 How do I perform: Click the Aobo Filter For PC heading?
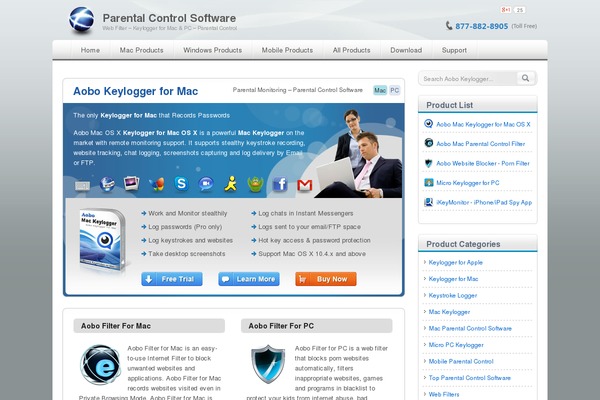(281, 326)
